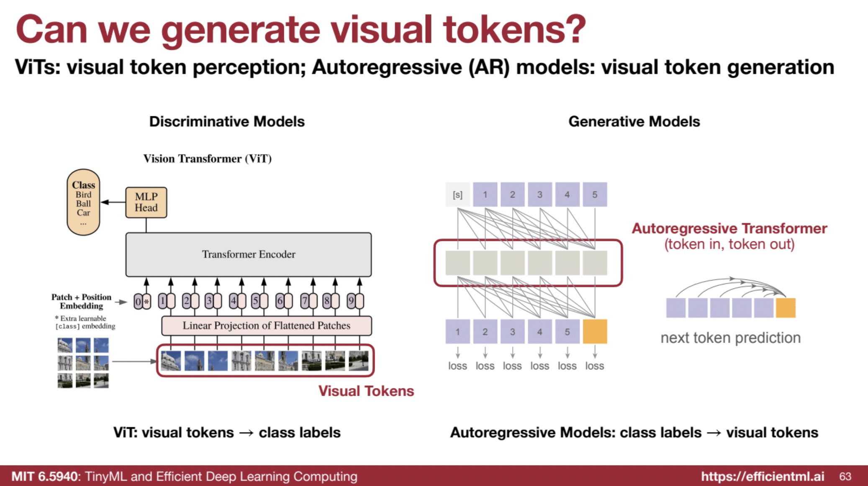Click the last visual token patch thumbnail
868x486 pixels.
coord(359,361)
